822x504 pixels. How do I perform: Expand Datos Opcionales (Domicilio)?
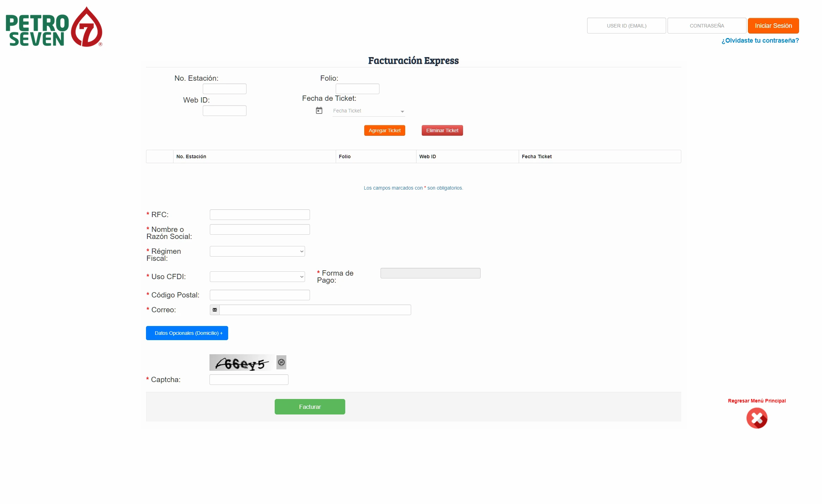pyautogui.click(x=187, y=333)
